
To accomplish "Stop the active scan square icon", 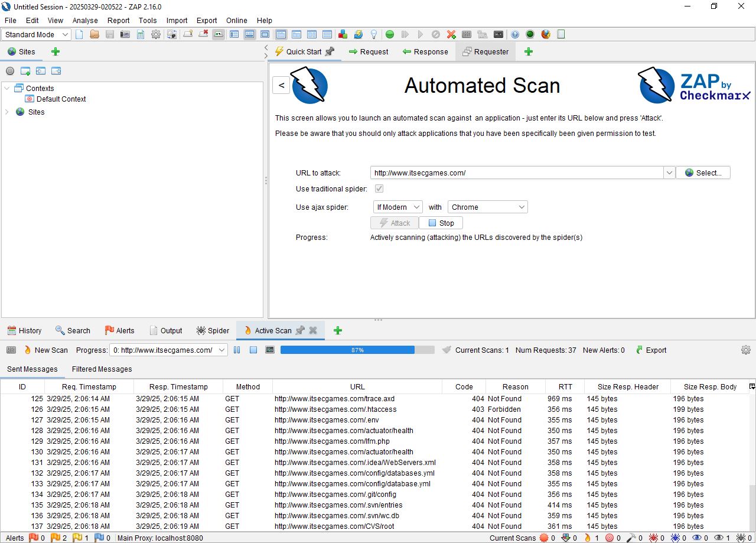I will point(253,350).
